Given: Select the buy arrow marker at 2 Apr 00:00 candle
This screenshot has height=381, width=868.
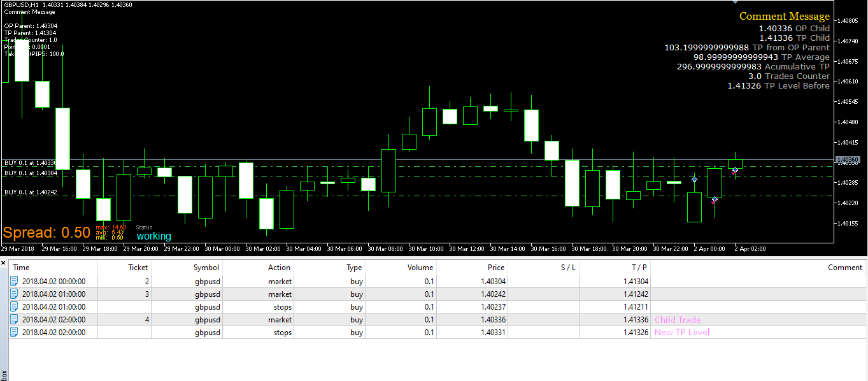Looking at the screenshot, I should (694, 179).
